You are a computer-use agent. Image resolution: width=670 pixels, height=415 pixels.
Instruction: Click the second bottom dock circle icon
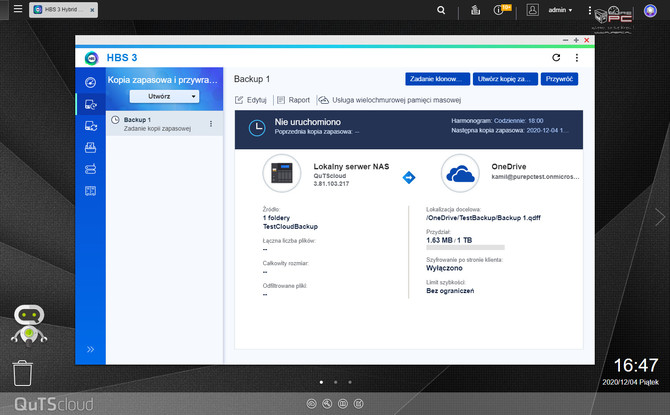point(327,403)
